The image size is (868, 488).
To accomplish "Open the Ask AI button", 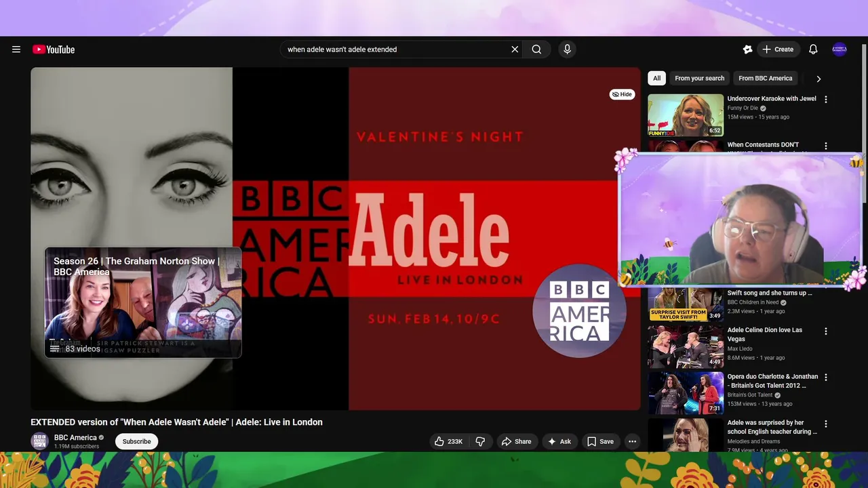I will click(559, 441).
